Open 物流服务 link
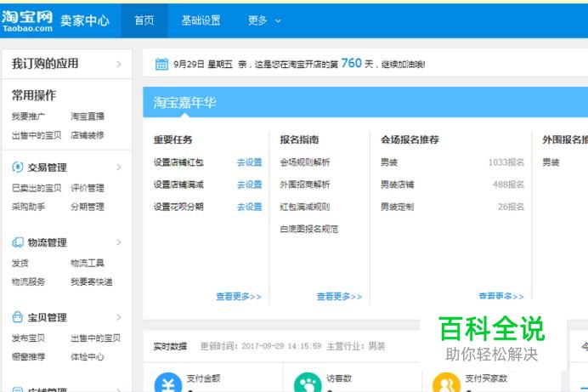Viewport: 588px width, 392px height. click(x=28, y=281)
